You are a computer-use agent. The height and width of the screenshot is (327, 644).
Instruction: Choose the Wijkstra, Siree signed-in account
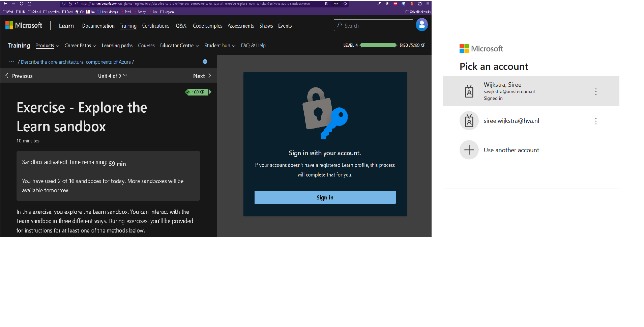[x=531, y=91]
